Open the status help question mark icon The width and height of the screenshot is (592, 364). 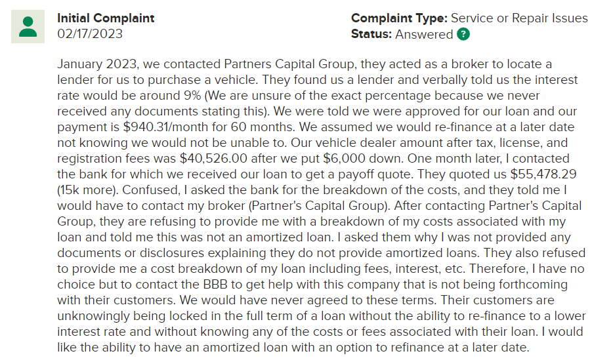click(x=463, y=34)
